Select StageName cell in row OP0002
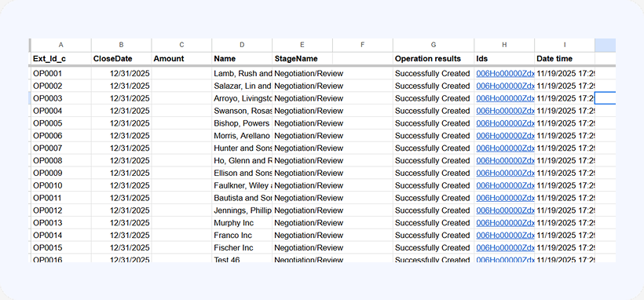644x300 pixels. click(302, 86)
